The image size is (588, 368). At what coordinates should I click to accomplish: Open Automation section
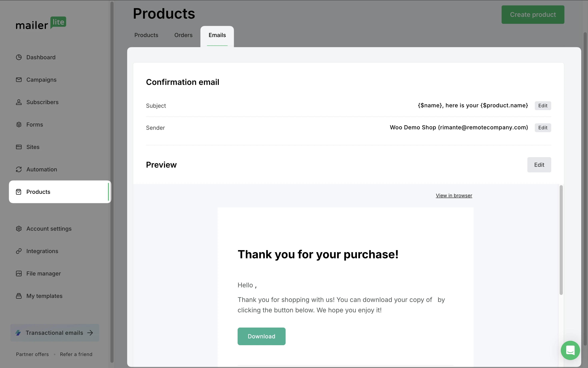(x=42, y=169)
